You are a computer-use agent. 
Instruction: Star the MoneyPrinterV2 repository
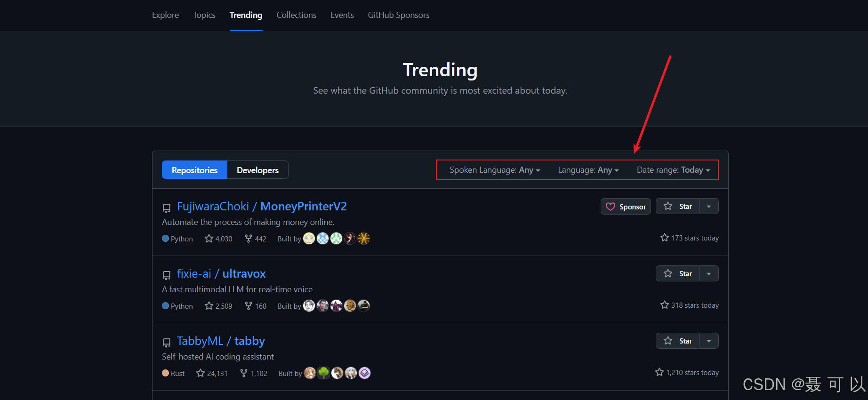click(677, 207)
